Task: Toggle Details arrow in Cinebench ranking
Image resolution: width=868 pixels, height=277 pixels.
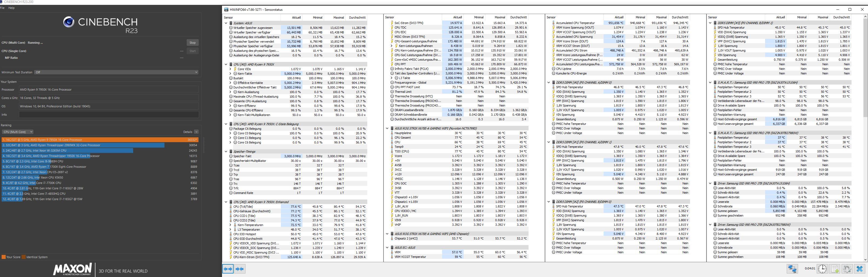Action: click(x=196, y=132)
